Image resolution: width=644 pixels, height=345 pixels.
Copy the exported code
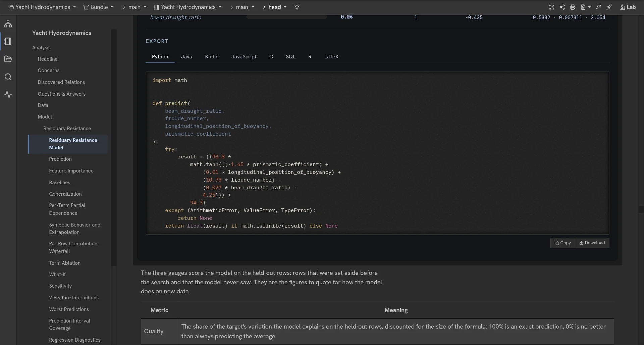pos(562,243)
